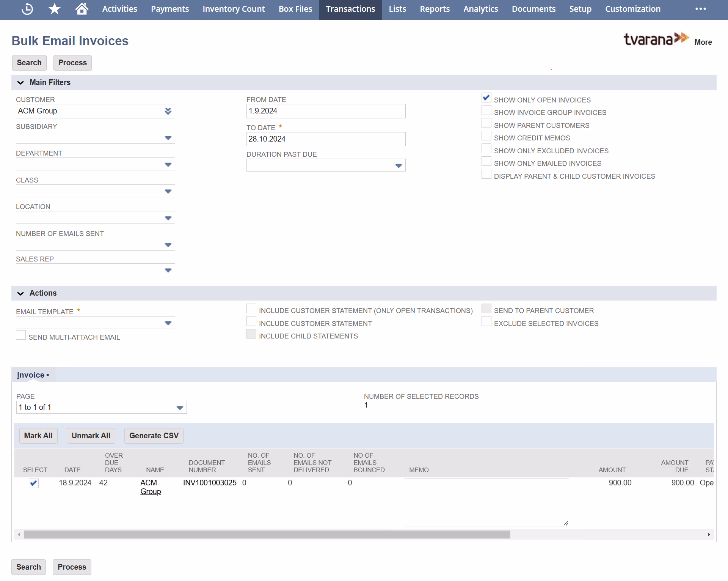Screen dimensions: 728x581
Task: Open Number of Emails Sent dropdown
Action: point(168,245)
